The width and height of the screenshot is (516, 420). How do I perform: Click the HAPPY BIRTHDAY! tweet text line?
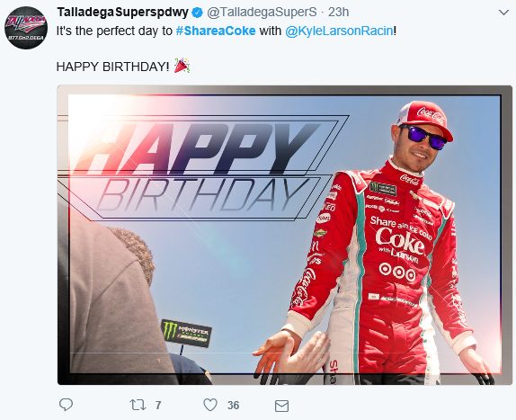tap(112, 67)
